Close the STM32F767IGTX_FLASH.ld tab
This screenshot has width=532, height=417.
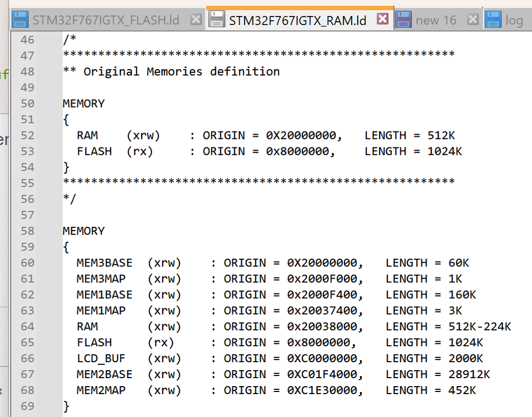coord(196,19)
